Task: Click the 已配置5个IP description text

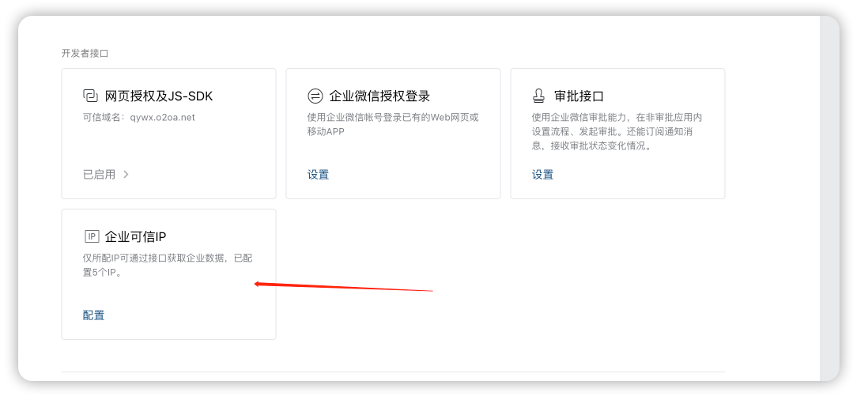Action: (x=168, y=265)
